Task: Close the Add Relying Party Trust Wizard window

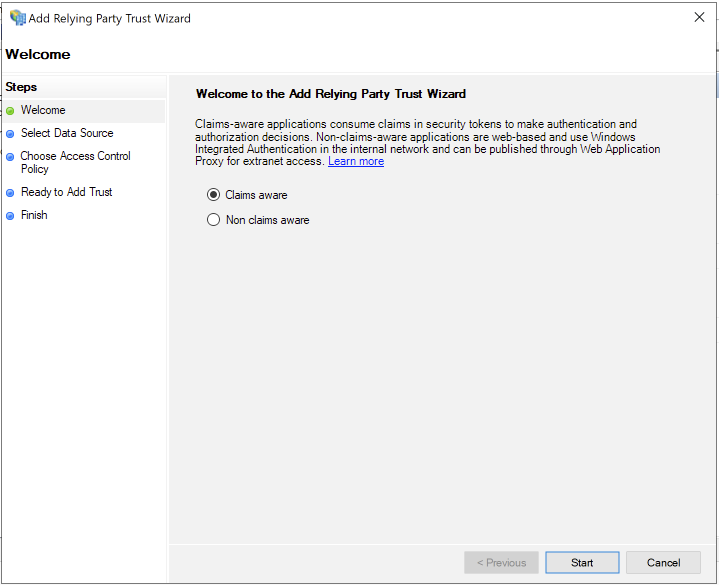Action: (x=697, y=17)
